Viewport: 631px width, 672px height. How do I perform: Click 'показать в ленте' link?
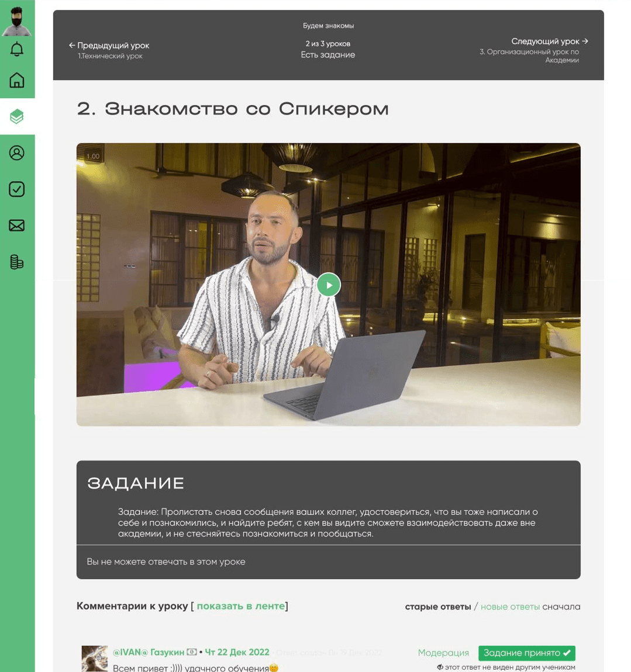coord(241,606)
